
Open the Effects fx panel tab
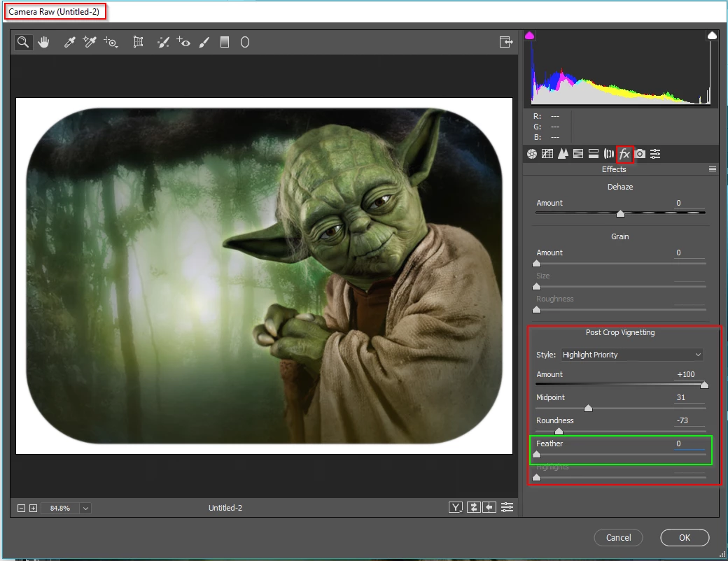point(624,154)
